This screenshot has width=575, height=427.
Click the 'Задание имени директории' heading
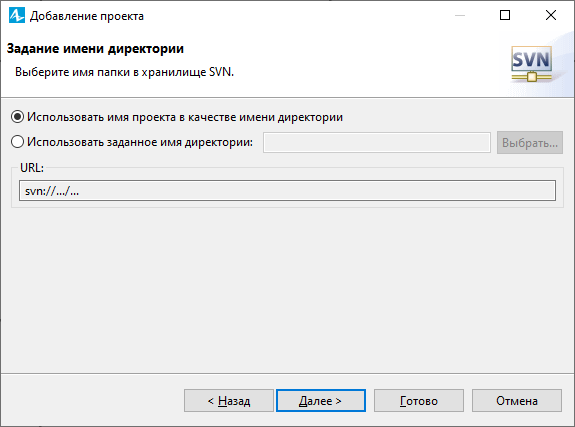[95, 49]
